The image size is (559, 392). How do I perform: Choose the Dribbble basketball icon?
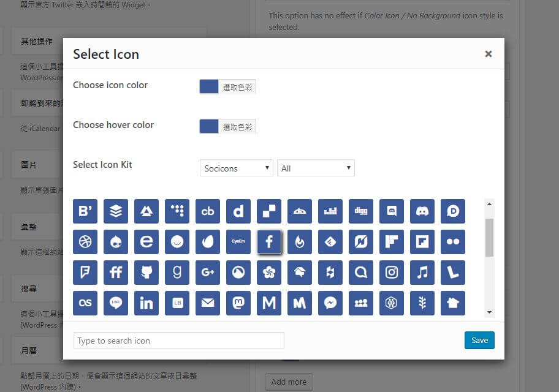(85, 242)
